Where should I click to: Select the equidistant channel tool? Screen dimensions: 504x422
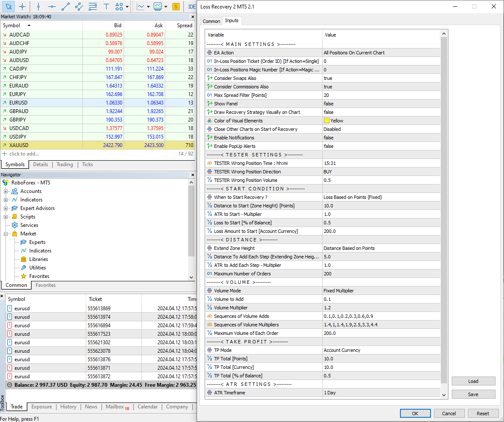(79, 6)
